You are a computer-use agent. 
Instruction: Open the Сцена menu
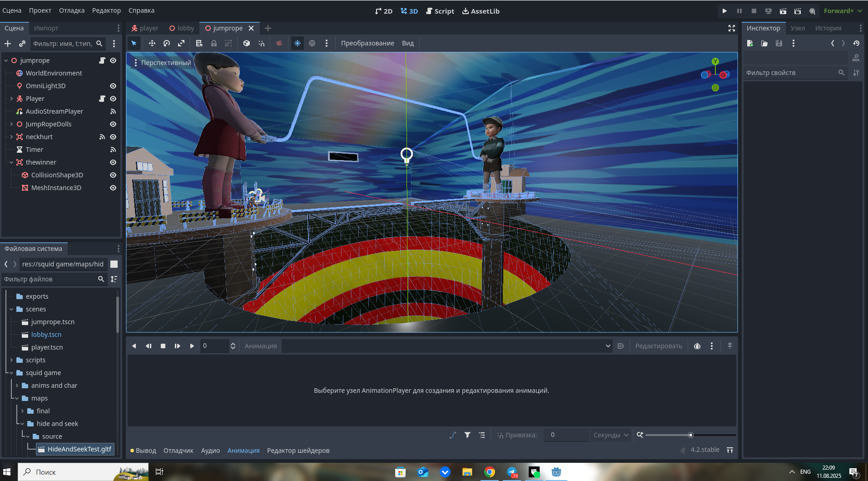tap(12, 10)
